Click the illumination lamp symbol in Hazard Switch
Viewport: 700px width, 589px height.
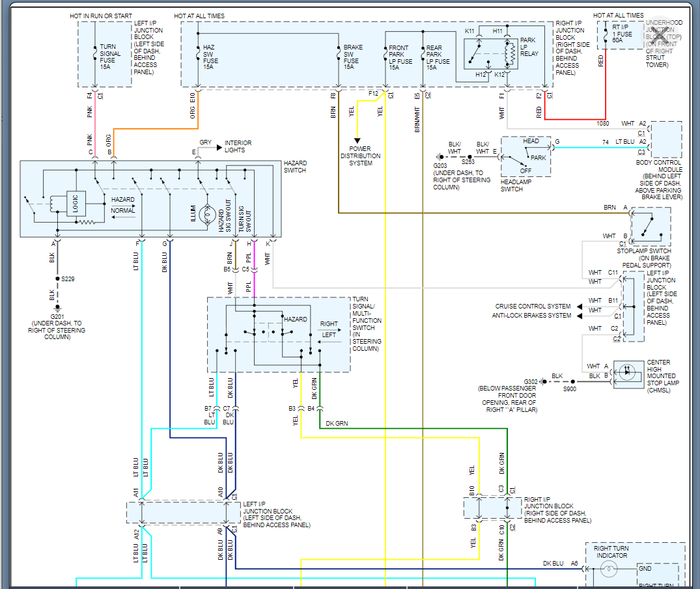[x=207, y=215]
